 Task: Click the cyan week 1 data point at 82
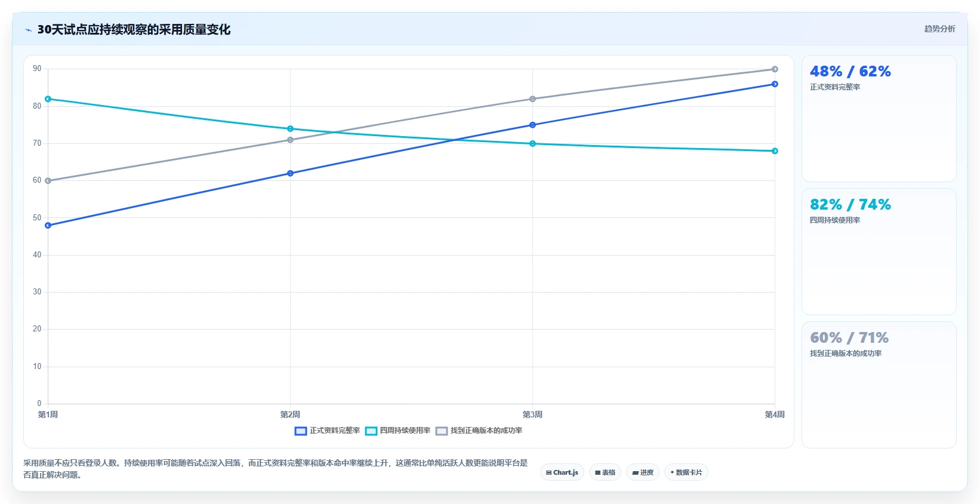point(48,99)
